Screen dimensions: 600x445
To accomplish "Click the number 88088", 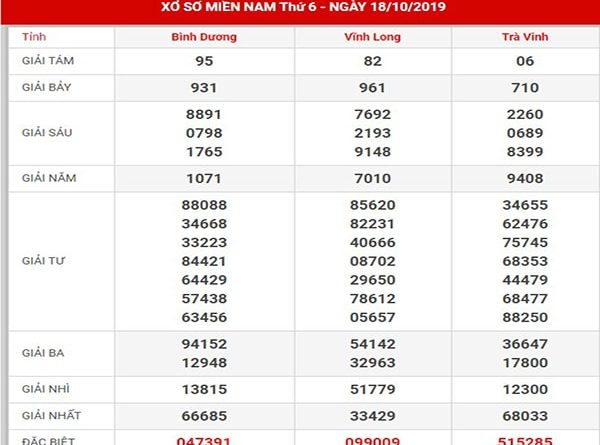I will [x=204, y=205].
